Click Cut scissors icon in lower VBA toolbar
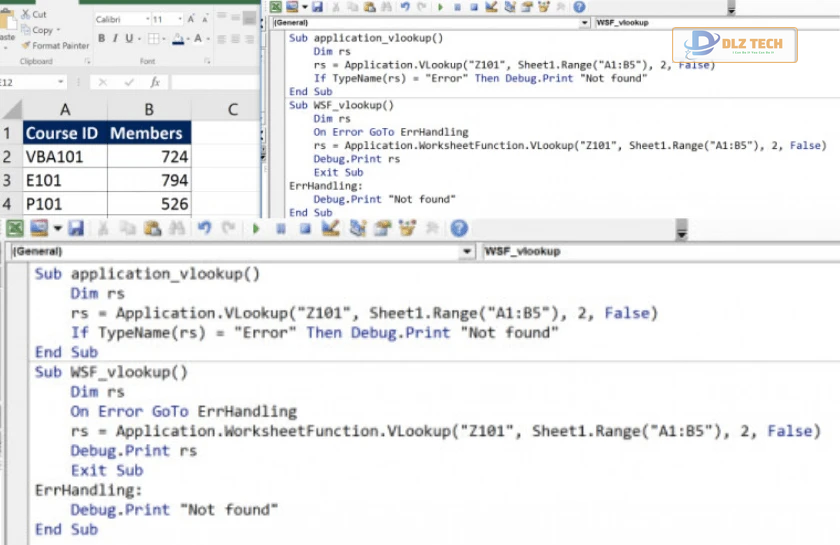 point(103,229)
